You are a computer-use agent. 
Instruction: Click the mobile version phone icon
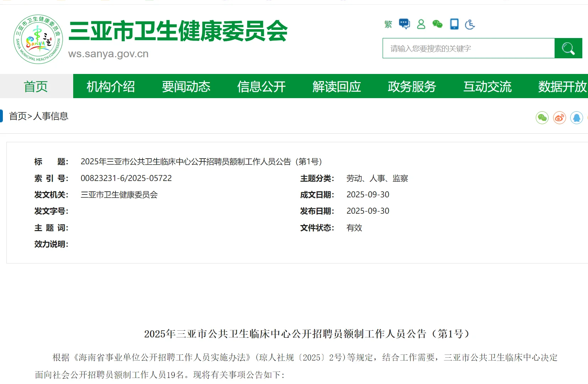pyautogui.click(x=454, y=24)
